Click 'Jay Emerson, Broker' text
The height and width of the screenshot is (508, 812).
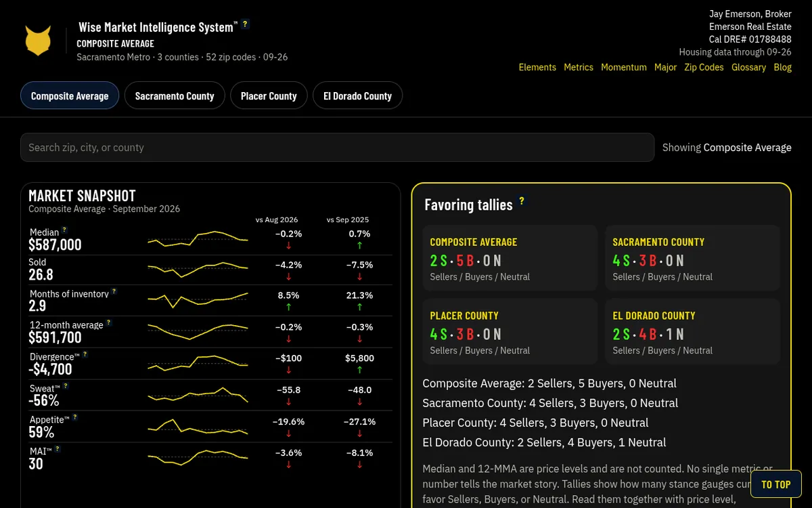750,14
